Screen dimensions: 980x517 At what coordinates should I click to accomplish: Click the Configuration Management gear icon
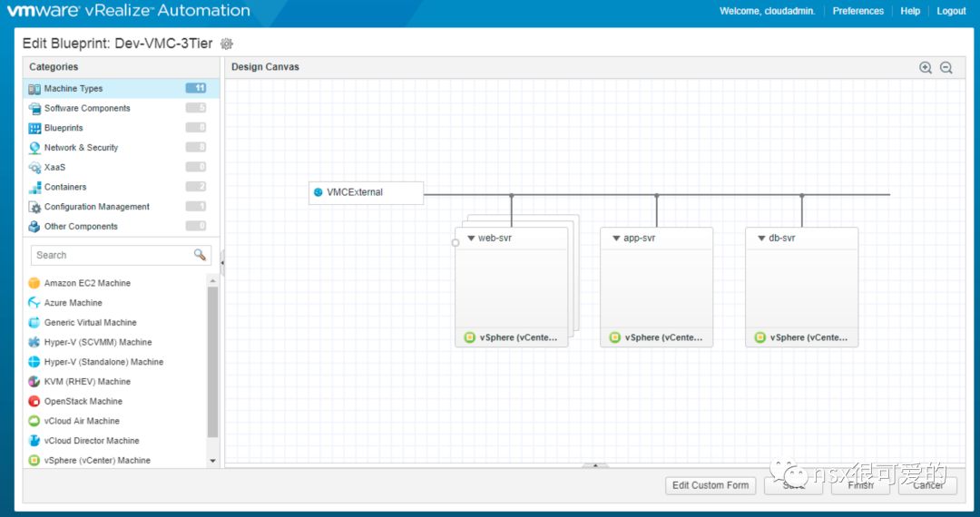(x=34, y=207)
